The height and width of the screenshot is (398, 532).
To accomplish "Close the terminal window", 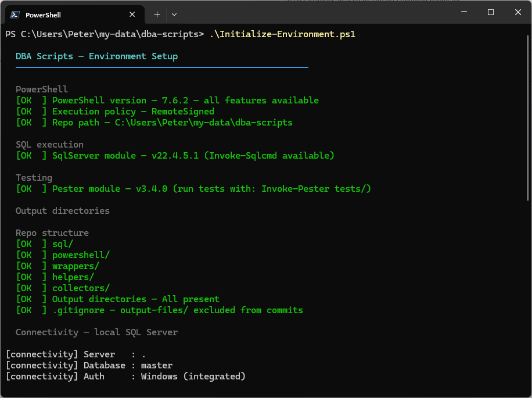I will (x=517, y=12).
